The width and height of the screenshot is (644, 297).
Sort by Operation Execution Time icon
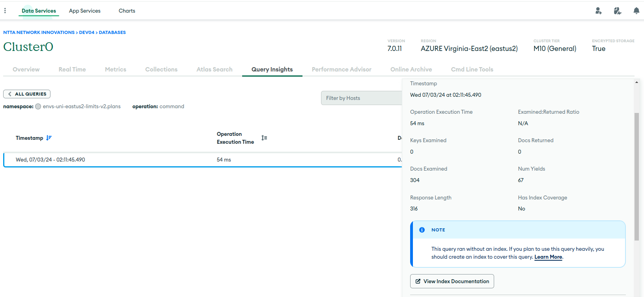point(264,138)
